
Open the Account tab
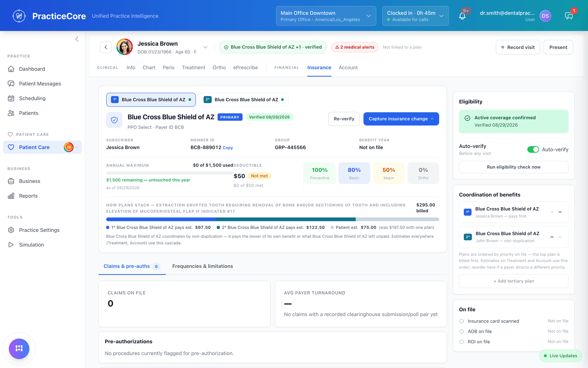348,67
